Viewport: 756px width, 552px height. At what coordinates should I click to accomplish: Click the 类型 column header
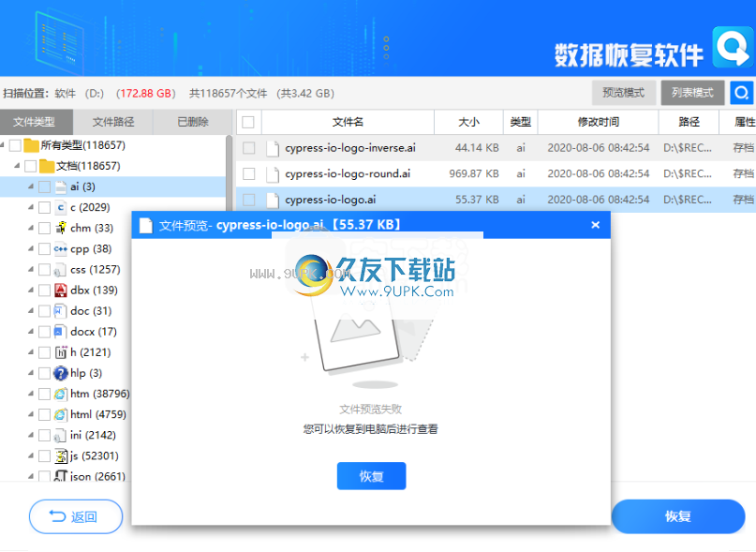(521, 122)
